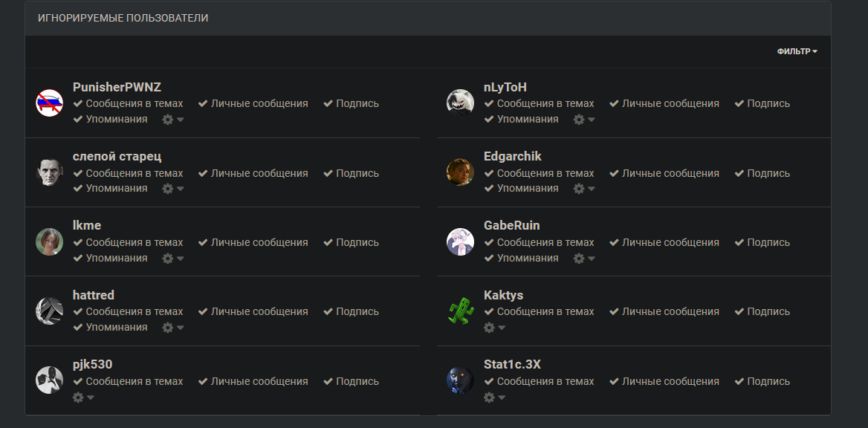Open the gear settings for PunisherPWNZ

click(172, 120)
